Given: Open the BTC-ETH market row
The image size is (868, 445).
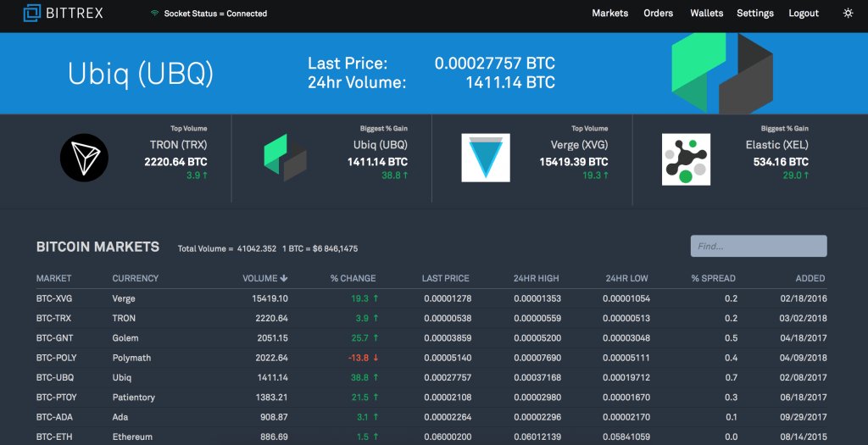Looking at the screenshot, I should [x=431, y=437].
